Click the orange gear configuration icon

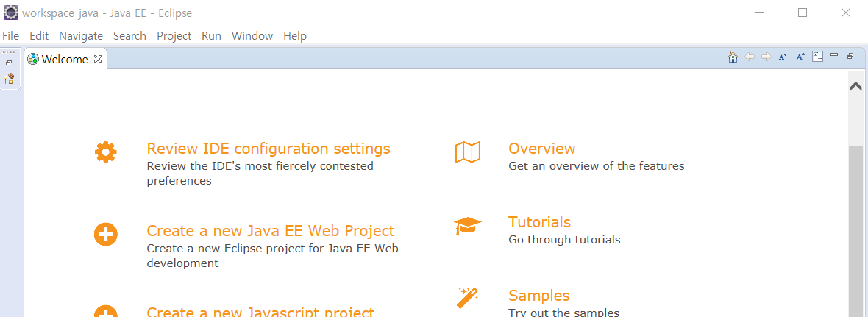(106, 152)
